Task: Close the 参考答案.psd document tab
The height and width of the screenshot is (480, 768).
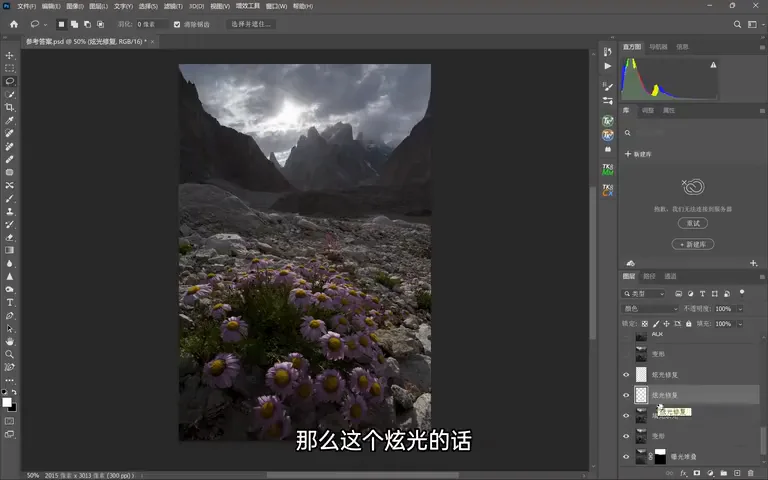Action: coord(152,42)
